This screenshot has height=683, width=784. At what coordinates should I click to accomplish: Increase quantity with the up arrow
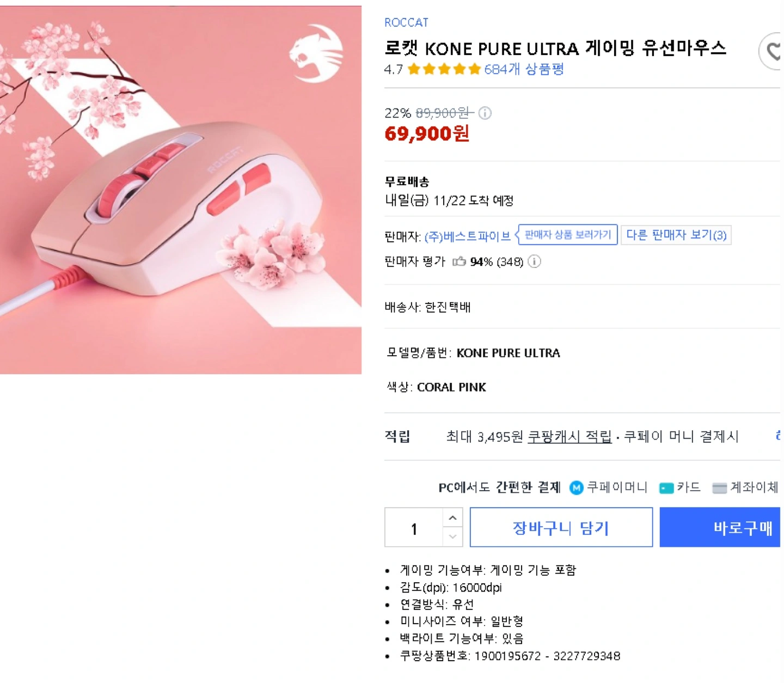coord(452,518)
